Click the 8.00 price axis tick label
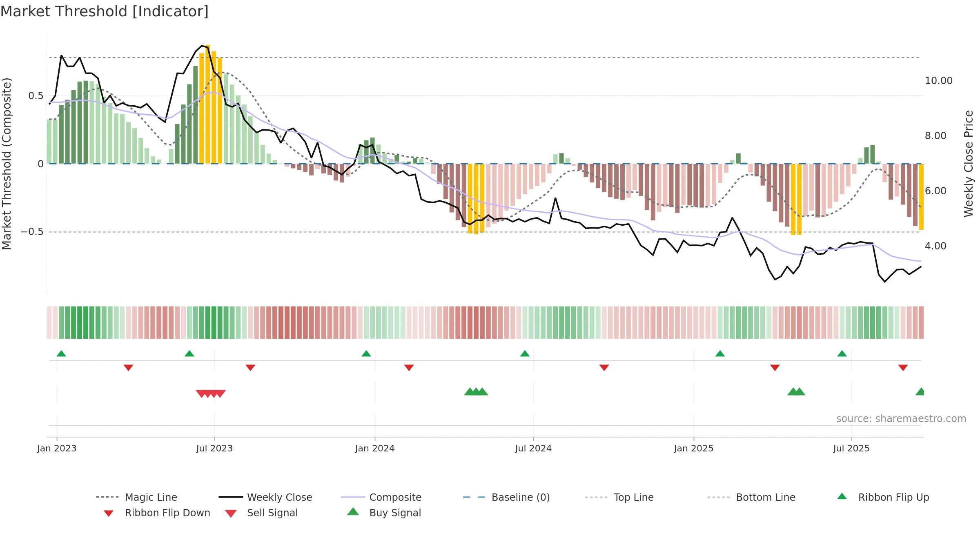Image resolution: width=980 pixels, height=551 pixels. click(x=935, y=136)
